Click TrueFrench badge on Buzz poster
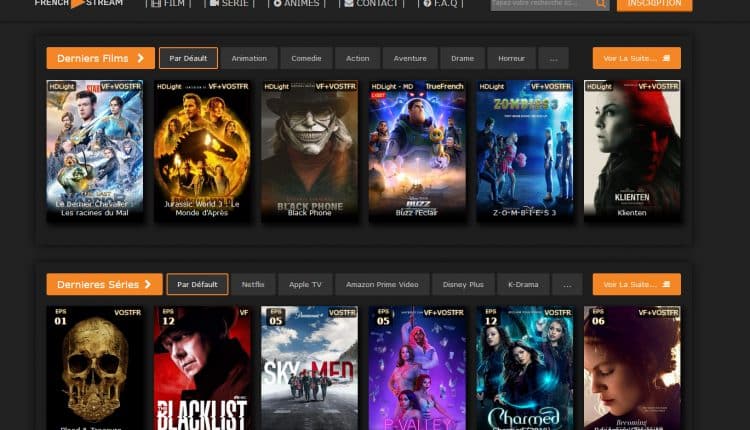Image resolution: width=750 pixels, height=430 pixels. point(444,86)
